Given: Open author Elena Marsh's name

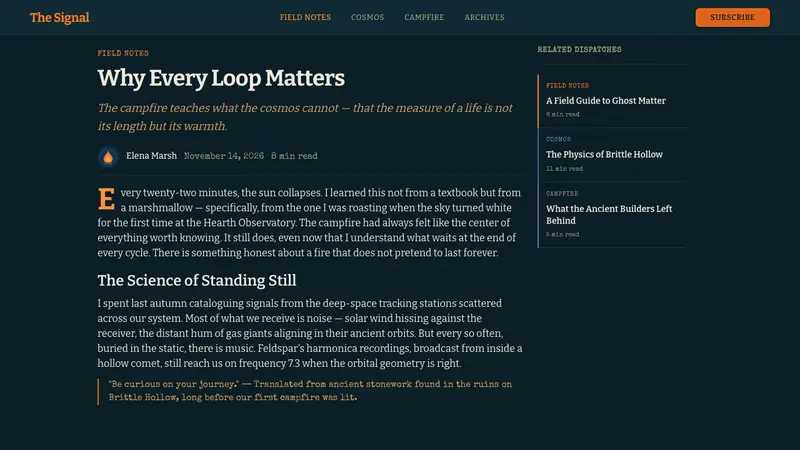Looking at the screenshot, I should coord(152,156).
